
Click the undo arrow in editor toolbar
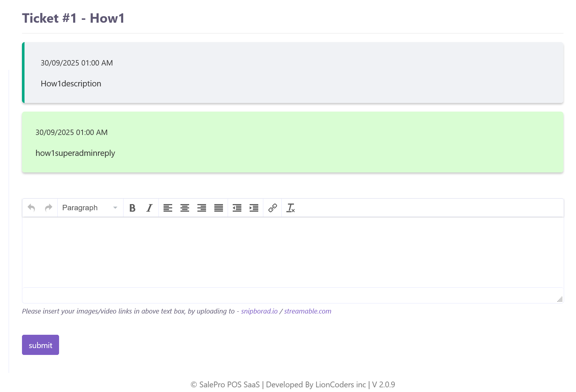click(x=31, y=208)
